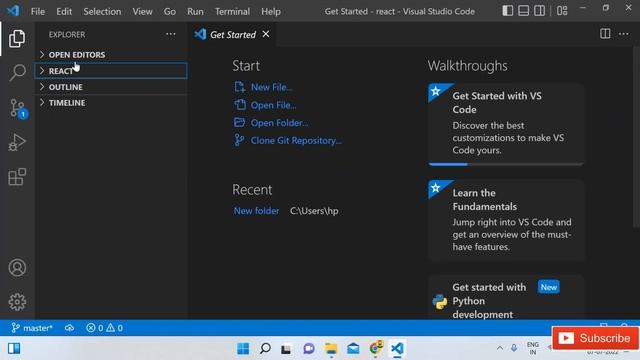Open the Accounts menu icon
This screenshot has height=360, width=640.
[17, 268]
